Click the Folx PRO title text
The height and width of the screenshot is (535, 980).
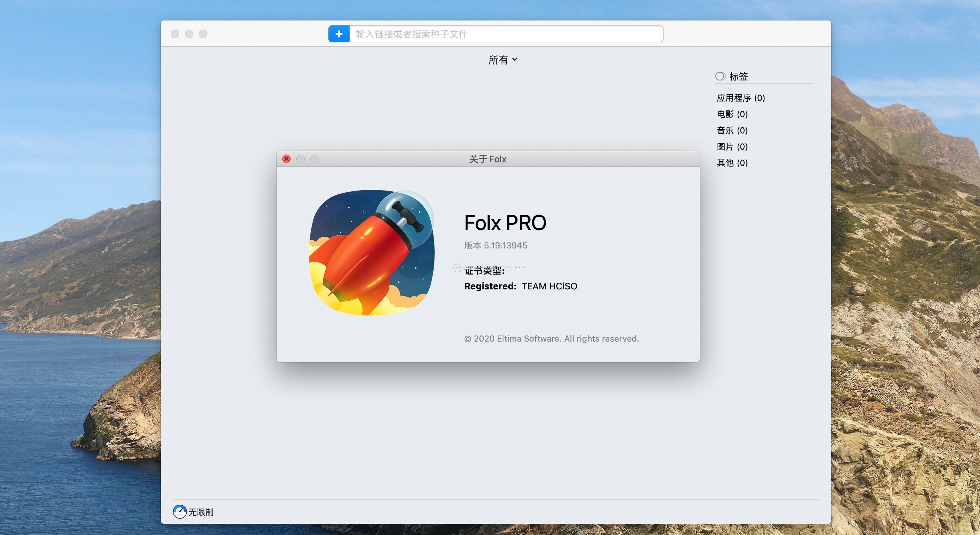tap(505, 223)
